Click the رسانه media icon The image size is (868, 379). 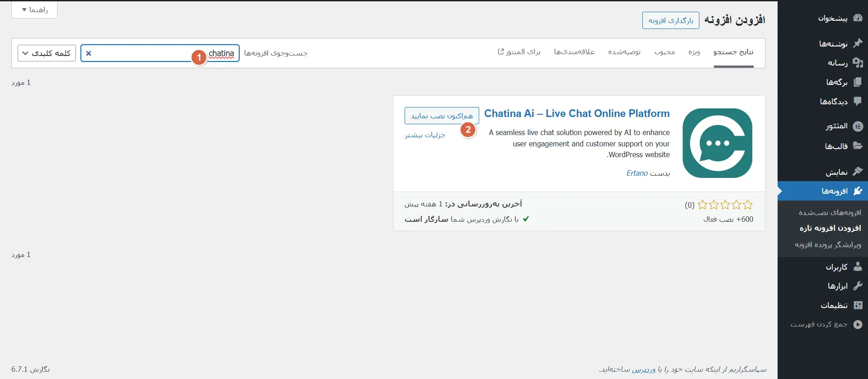[858, 63]
